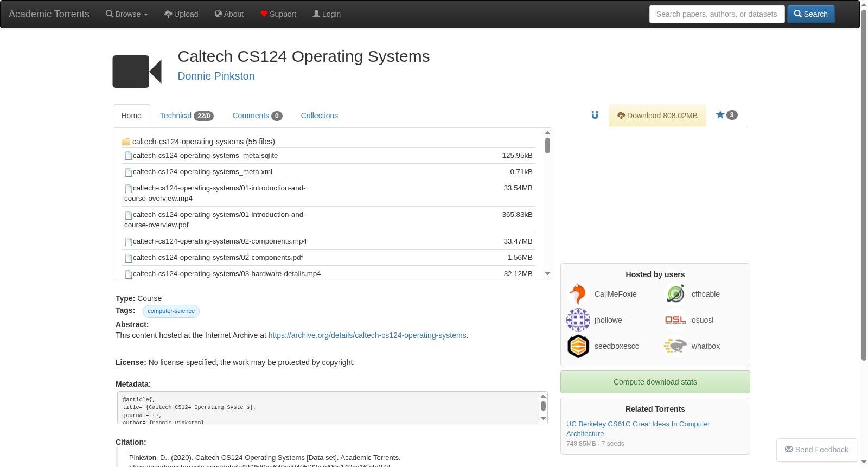The width and height of the screenshot is (868, 467).
Task: Click whatbox's rabbit avatar
Action: [x=675, y=346]
